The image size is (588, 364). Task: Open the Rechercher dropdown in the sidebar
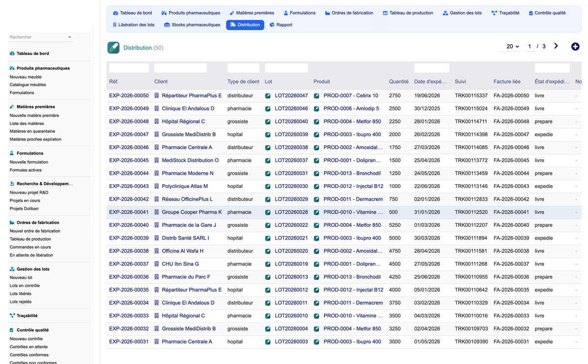(x=41, y=37)
